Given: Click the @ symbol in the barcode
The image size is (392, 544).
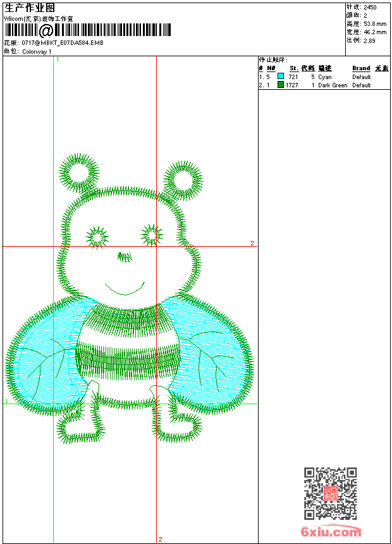Looking at the screenshot, I should [x=46, y=30].
